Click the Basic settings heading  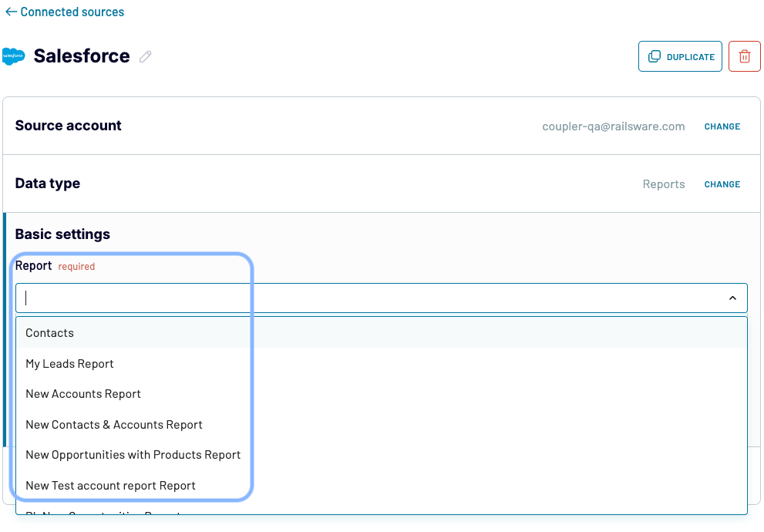tap(62, 234)
